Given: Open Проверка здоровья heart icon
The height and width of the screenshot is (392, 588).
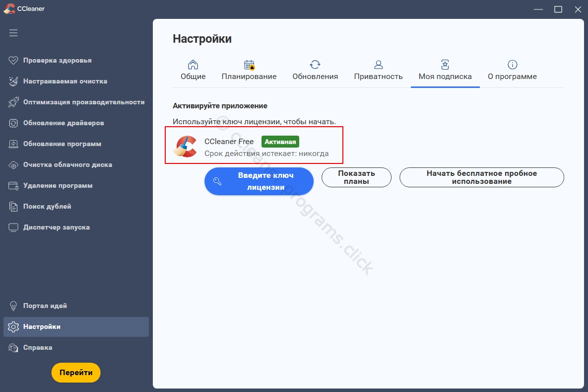Looking at the screenshot, I should (14, 61).
